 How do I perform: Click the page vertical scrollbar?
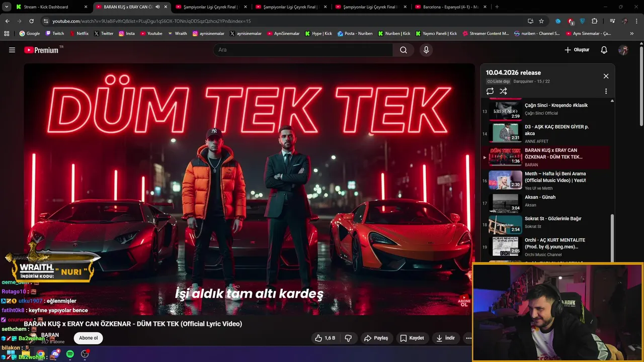[x=641, y=85]
